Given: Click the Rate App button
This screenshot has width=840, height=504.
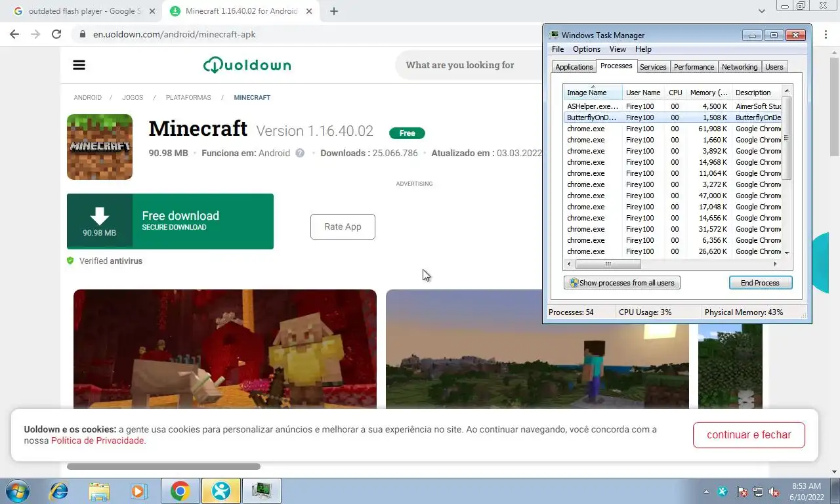Looking at the screenshot, I should [x=343, y=226].
